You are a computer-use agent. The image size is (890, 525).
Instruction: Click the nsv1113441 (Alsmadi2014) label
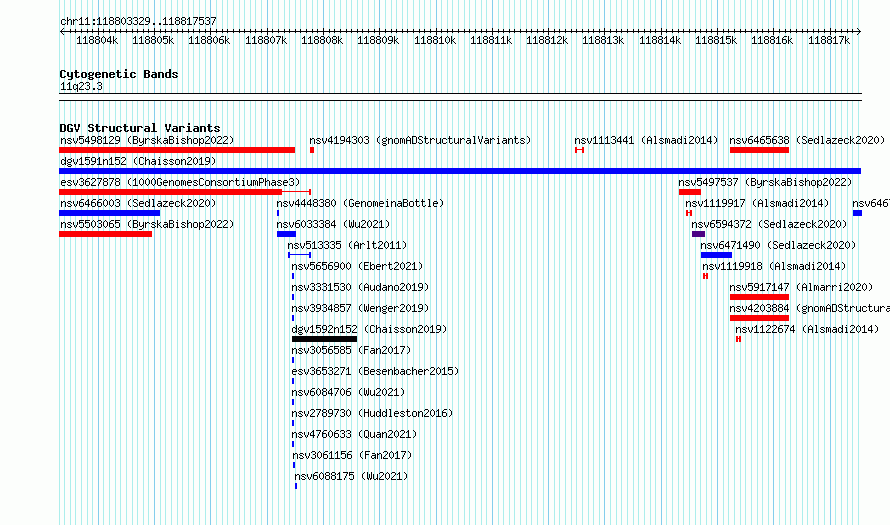click(646, 140)
